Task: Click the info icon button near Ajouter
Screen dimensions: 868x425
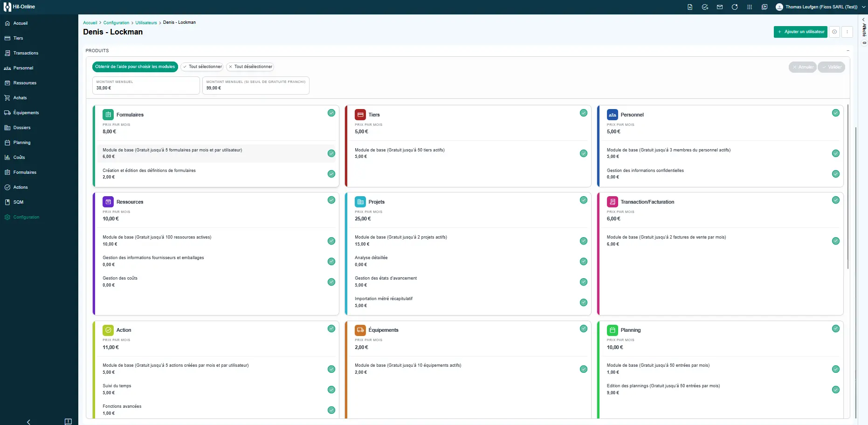Action: [834, 32]
